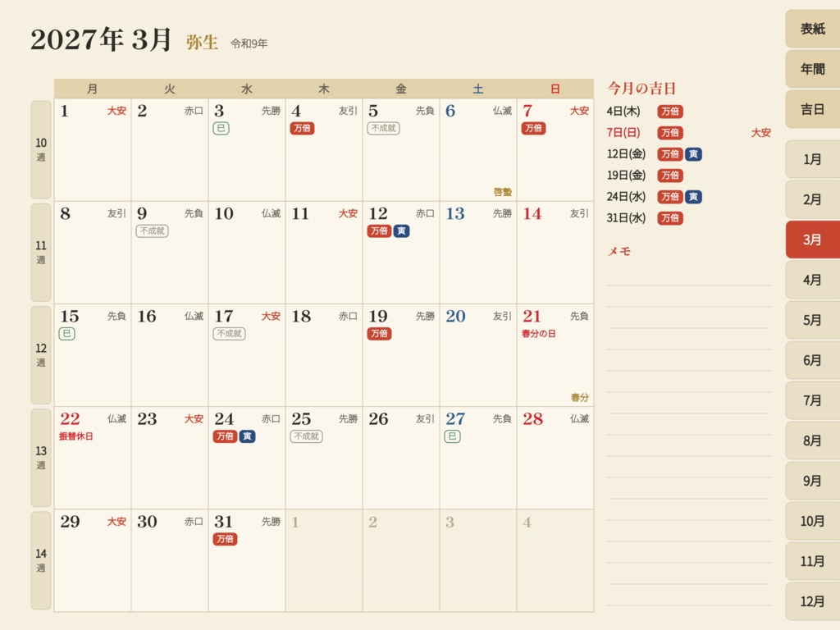Screen dimensions: 840x630
Task: Select week 12週 label
Action: coord(41,354)
